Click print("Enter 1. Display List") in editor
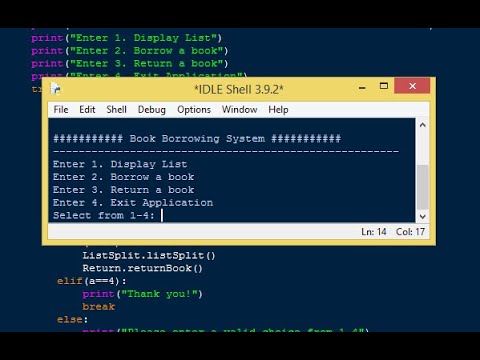This screenshot has height=360, width=480. click(126, 38)
